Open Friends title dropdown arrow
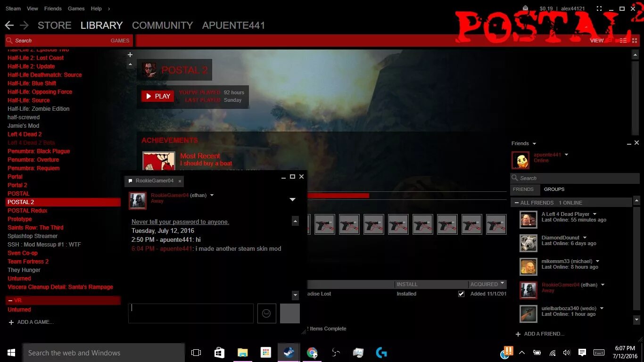 pos(534,143)
